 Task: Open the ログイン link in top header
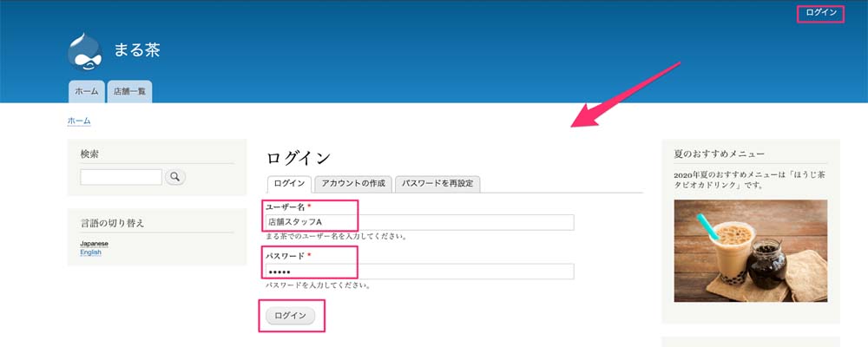tap(821, 13)
